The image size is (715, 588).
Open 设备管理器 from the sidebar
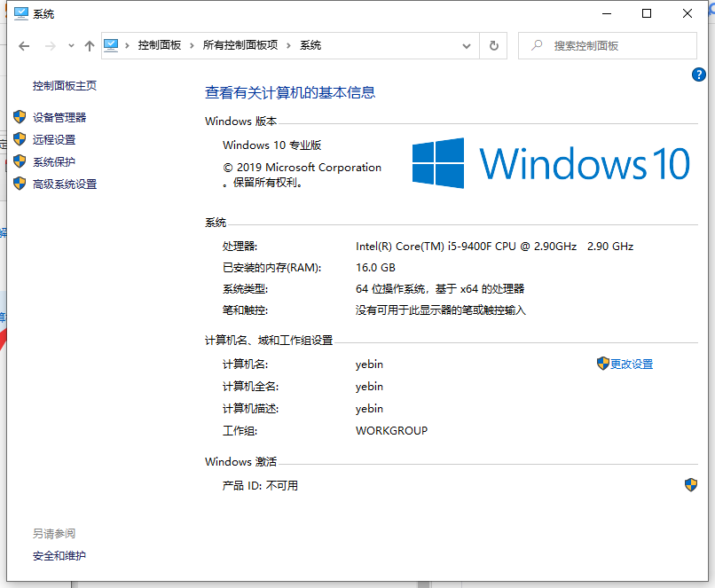(x=60, y=116)
